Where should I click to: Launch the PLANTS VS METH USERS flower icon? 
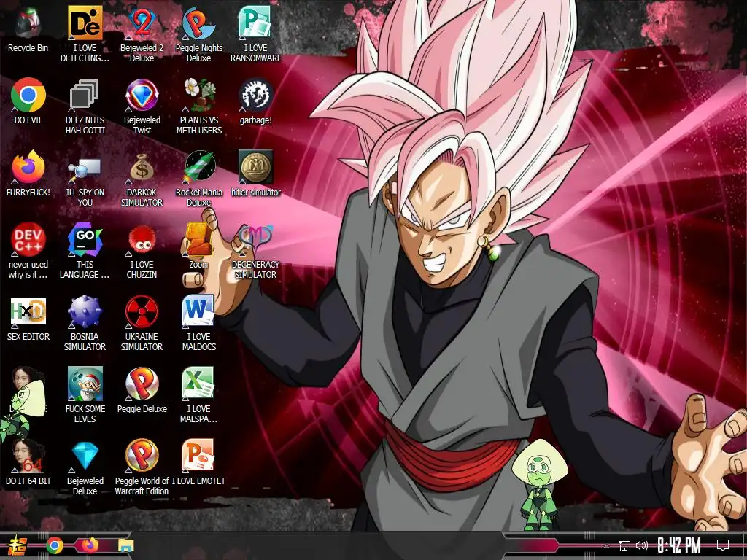coord(198,106)
